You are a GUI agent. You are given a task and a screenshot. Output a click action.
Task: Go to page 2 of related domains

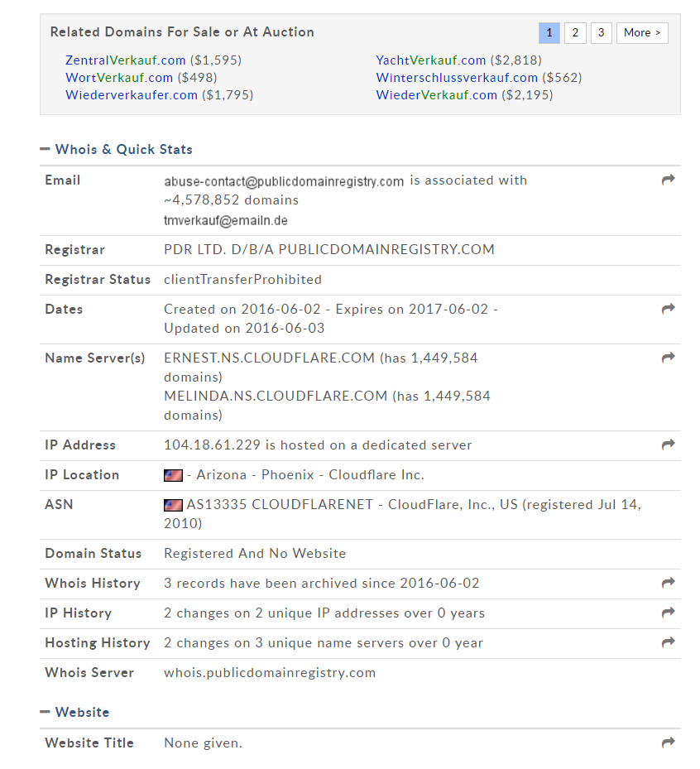point(575,33)
